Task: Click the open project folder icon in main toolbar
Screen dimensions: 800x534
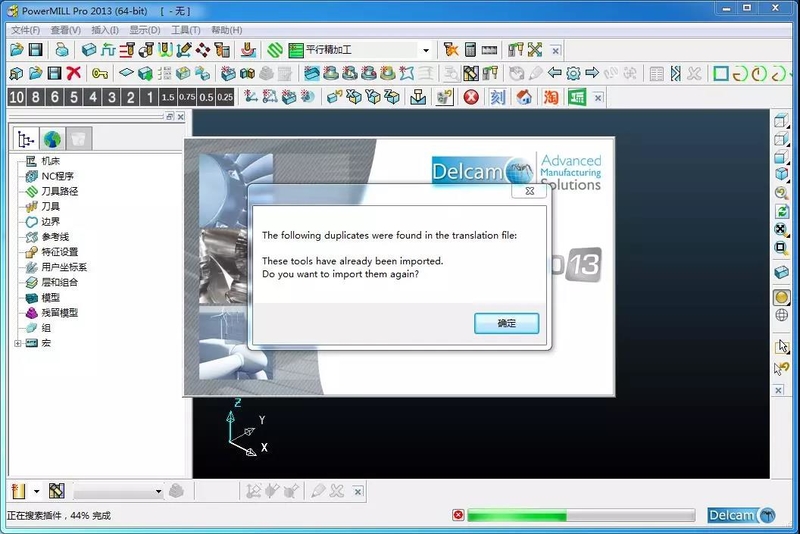Action: click(x=17, y=49)
